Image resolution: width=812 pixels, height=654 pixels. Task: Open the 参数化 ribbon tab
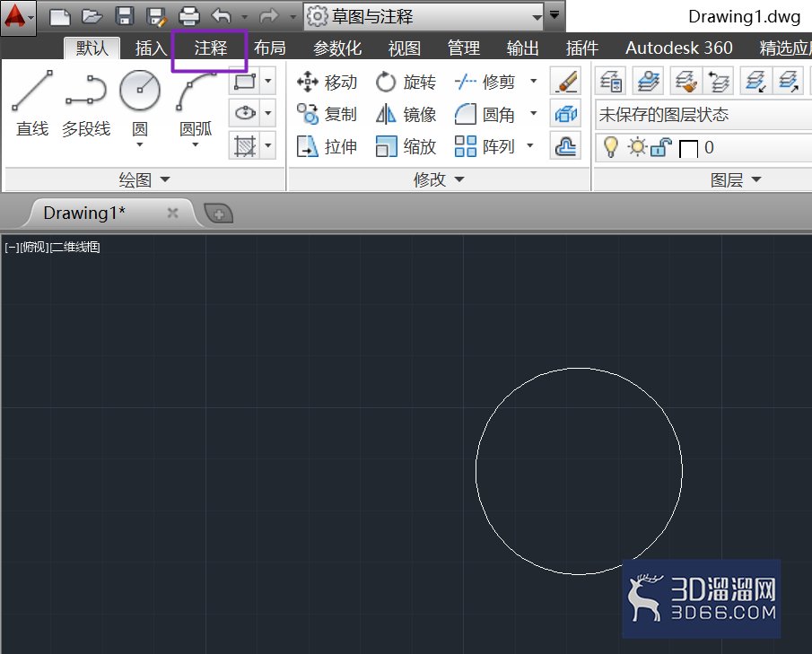pos(337,48)
